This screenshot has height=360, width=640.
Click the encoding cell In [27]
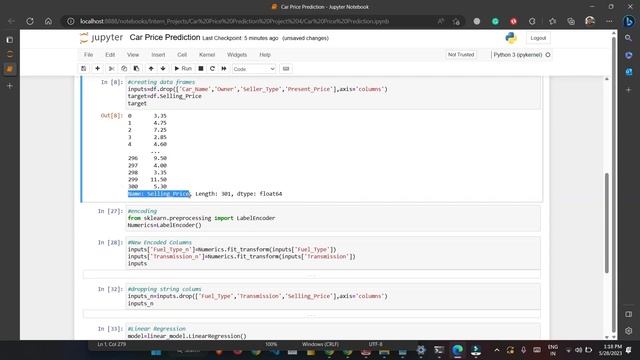point(333,218)
